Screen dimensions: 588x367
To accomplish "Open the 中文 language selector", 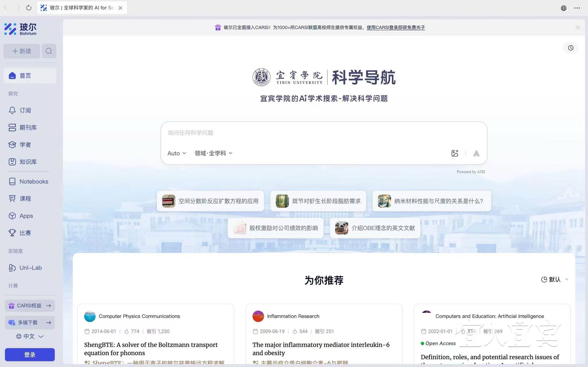I will point(30,336).
